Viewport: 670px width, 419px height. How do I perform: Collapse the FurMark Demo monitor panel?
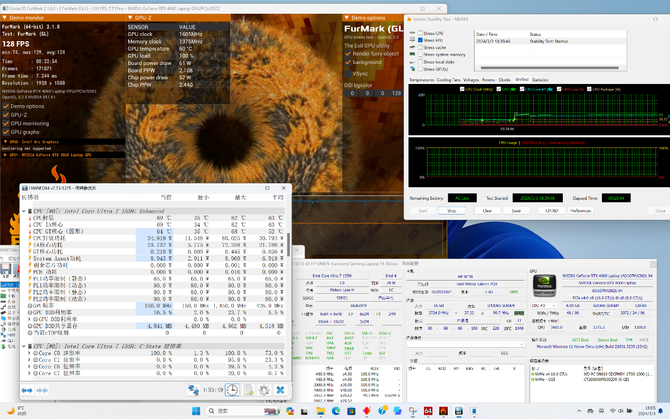point(4,18)
